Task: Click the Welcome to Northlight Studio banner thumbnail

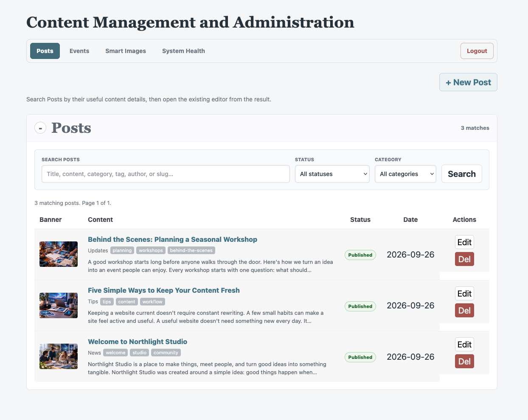Action: [59, 356]
